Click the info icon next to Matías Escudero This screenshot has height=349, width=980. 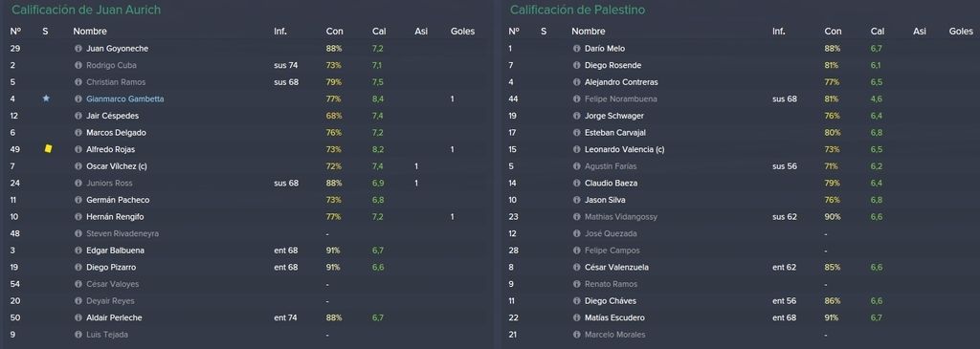click(576, 317)
